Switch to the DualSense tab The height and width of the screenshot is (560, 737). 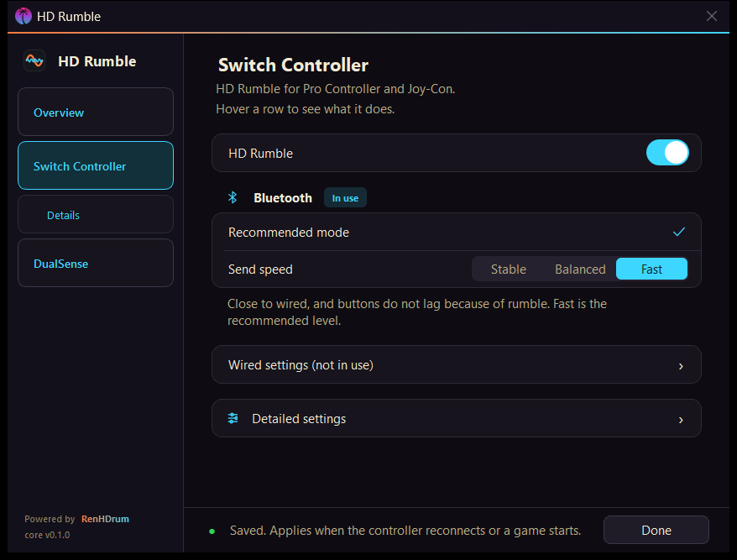96,263
